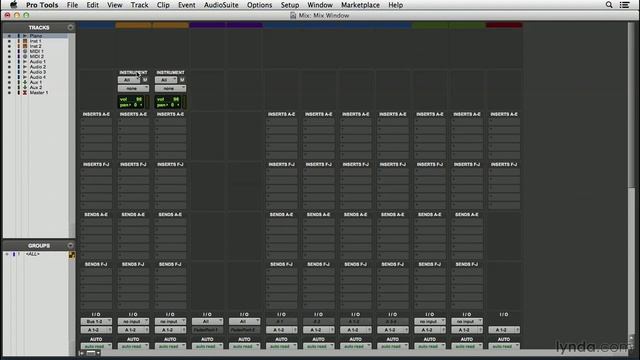
Task: Open the Apple menu
Action: click(13, 5)
